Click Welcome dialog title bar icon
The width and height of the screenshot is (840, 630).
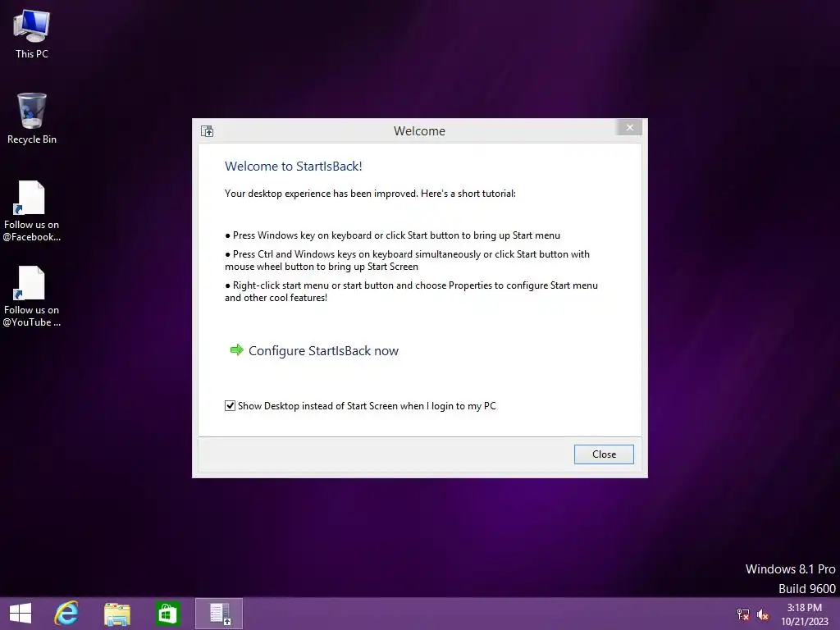coord(208,131)
